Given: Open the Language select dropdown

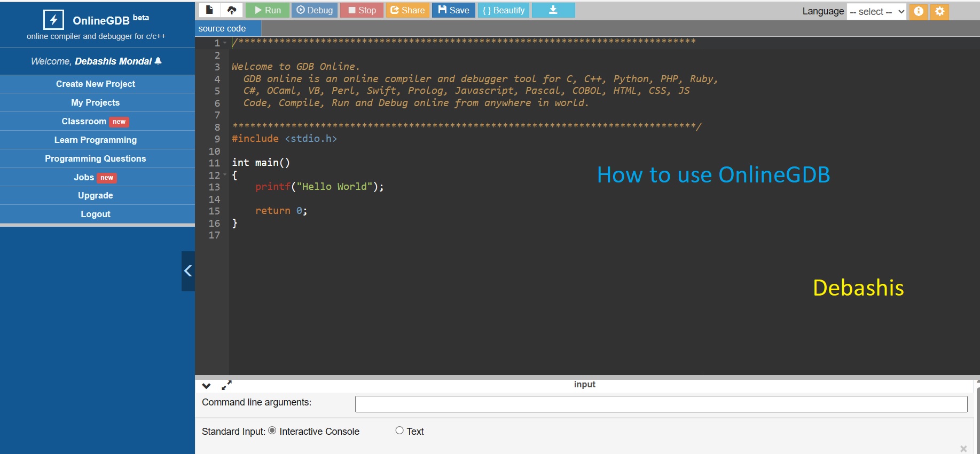Looking at the screenshot, I should tap(876, 12).
